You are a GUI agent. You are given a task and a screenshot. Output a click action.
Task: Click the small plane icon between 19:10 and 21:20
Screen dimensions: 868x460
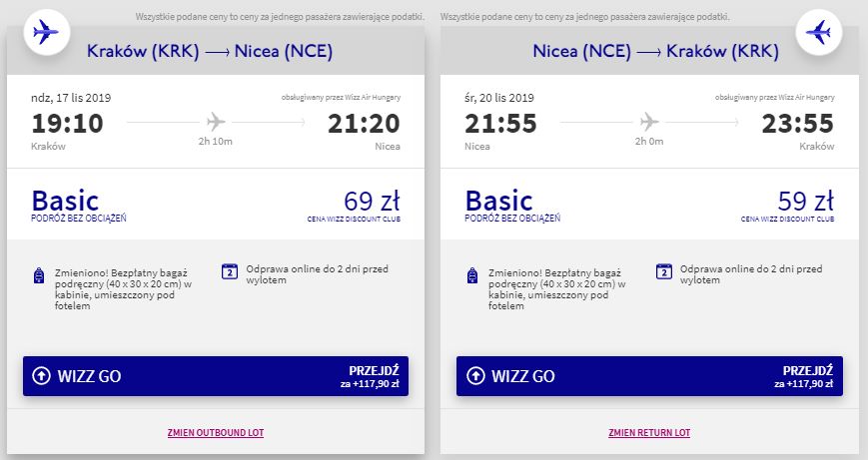pos(216,122)
